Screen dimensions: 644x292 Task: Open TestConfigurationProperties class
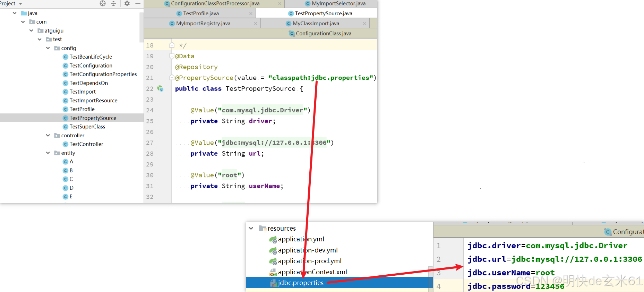click(x=100, y=74)
